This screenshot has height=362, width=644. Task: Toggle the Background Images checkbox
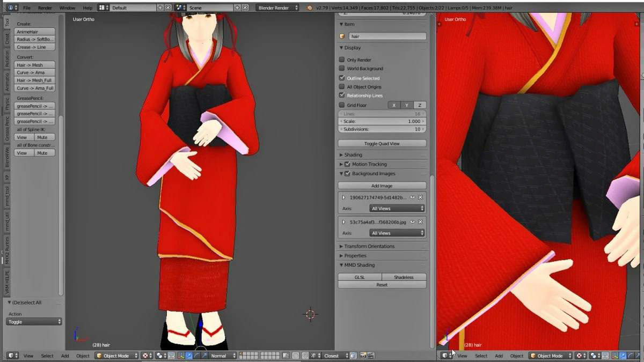pyautogui.click(x=348, y=174)
